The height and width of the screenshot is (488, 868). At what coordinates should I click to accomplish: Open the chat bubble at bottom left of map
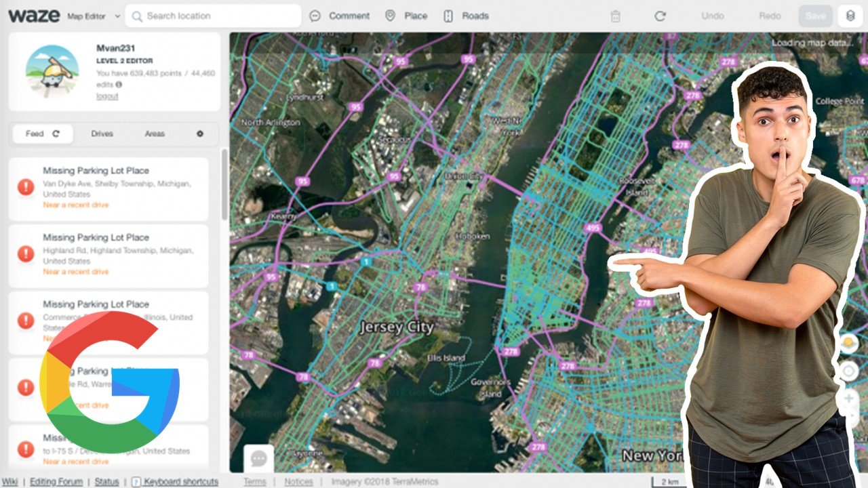tap(258, 457)
